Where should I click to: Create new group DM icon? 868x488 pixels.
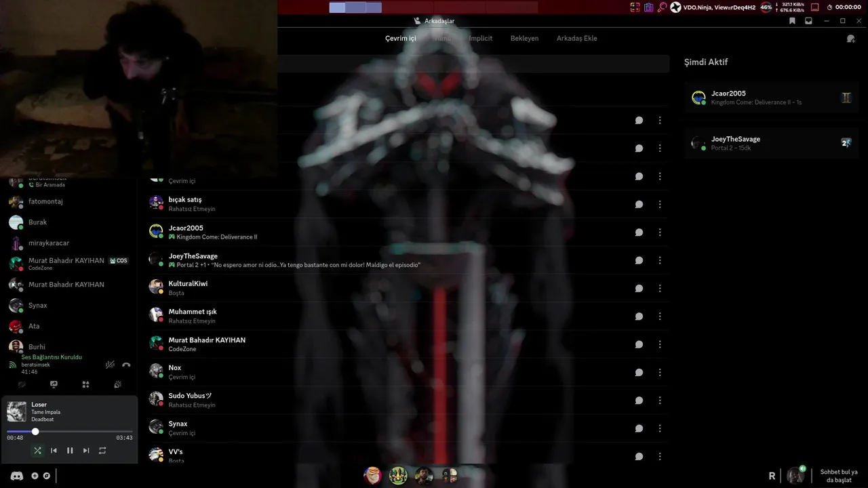tap(850, 39)
